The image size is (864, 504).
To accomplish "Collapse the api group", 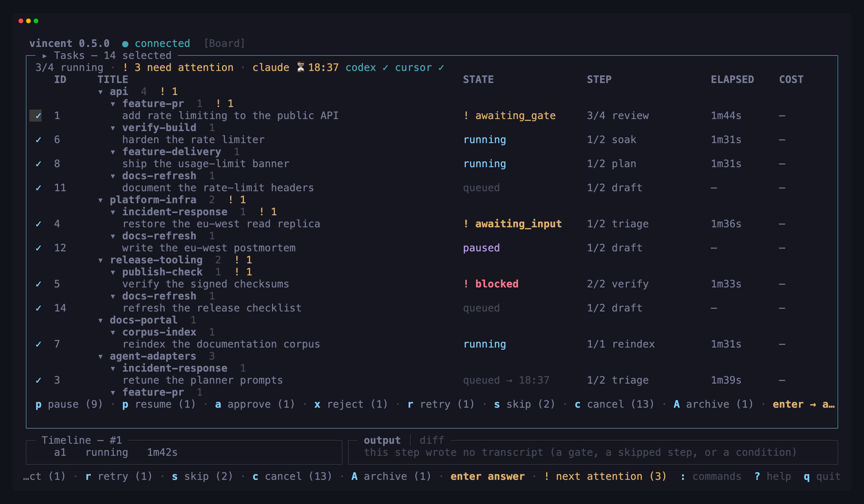I will coord(100,92).
